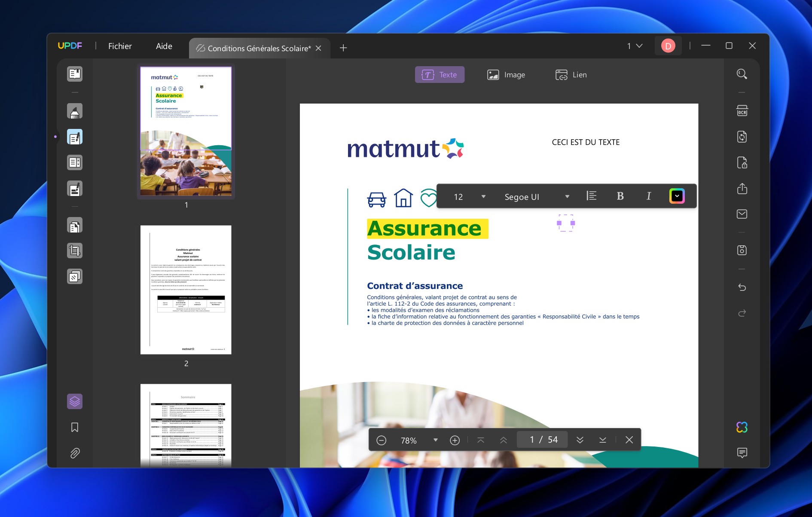The image size is (812, 517).
Task: Open the Protect PDF lock icon
Action: pos(742,163)
